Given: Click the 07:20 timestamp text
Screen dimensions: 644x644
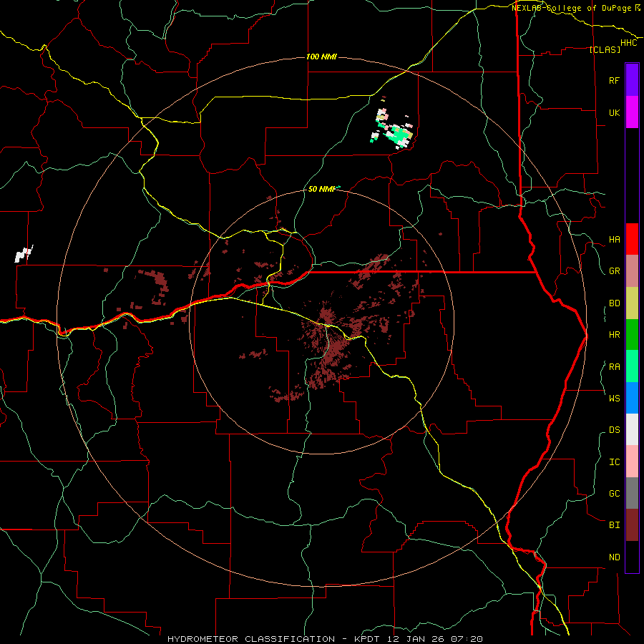Looking at the screenshot, I should point(466,639).
